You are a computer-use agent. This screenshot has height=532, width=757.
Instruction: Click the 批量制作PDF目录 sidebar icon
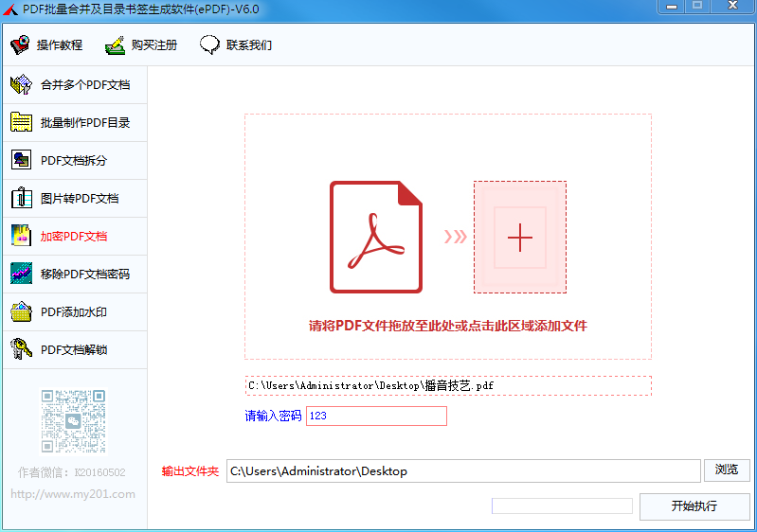coord(21,122)
